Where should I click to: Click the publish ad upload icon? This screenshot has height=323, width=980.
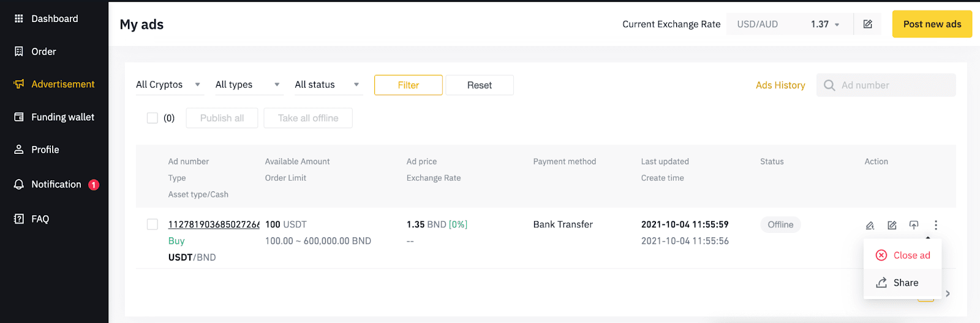click(x=914, y=225)
